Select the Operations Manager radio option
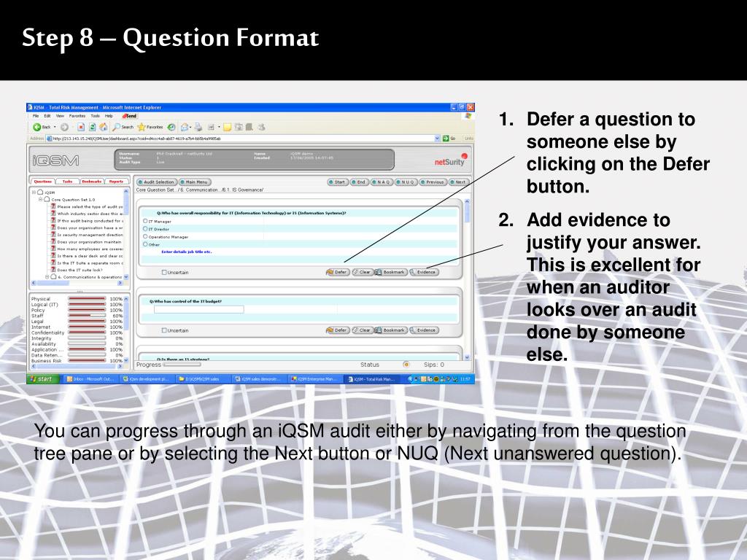The width and height of the screenshot is (747, 560). point(145,236)
